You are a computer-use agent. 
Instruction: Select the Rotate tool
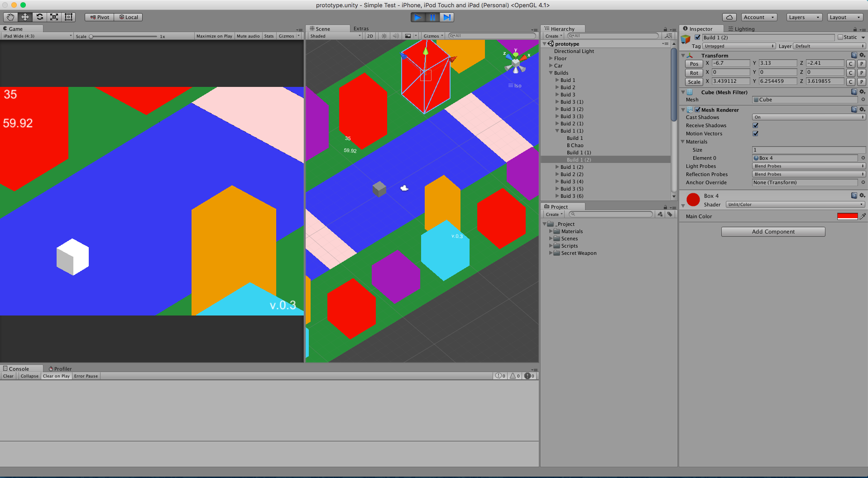(x=40, y=17)
